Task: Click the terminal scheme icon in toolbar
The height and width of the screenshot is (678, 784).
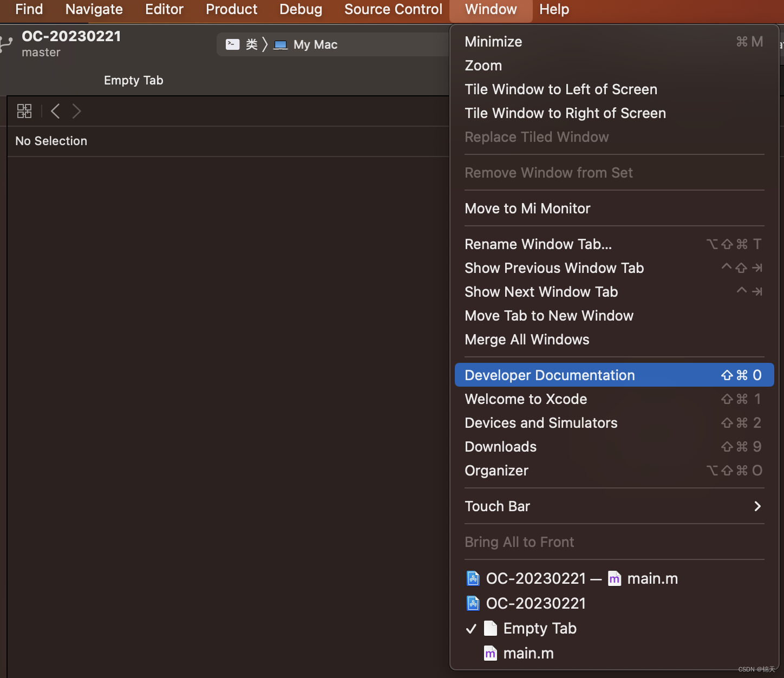Action: click(x=233, y=44)
